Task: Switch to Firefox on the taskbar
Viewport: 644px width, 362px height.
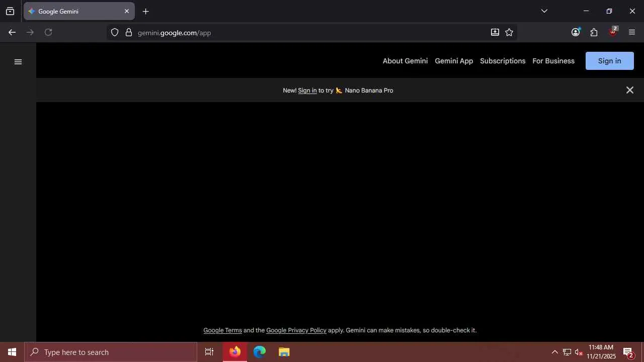Action: (235, 352)
